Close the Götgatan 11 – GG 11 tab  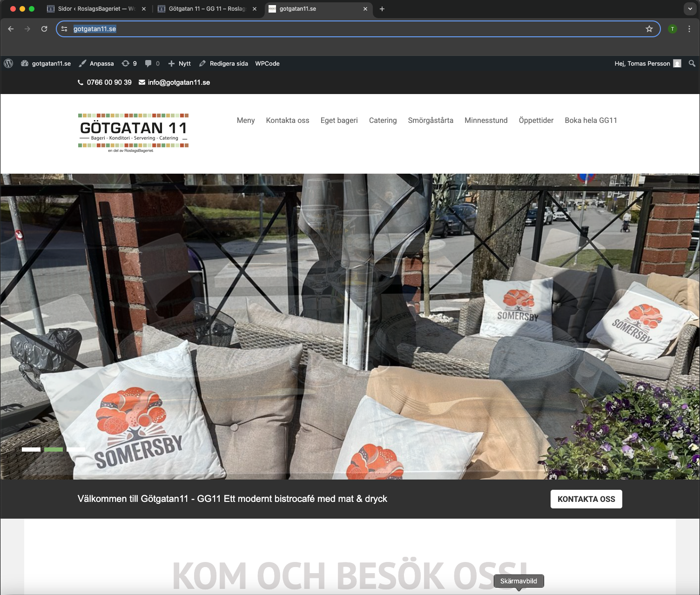[x=255, y=9]
